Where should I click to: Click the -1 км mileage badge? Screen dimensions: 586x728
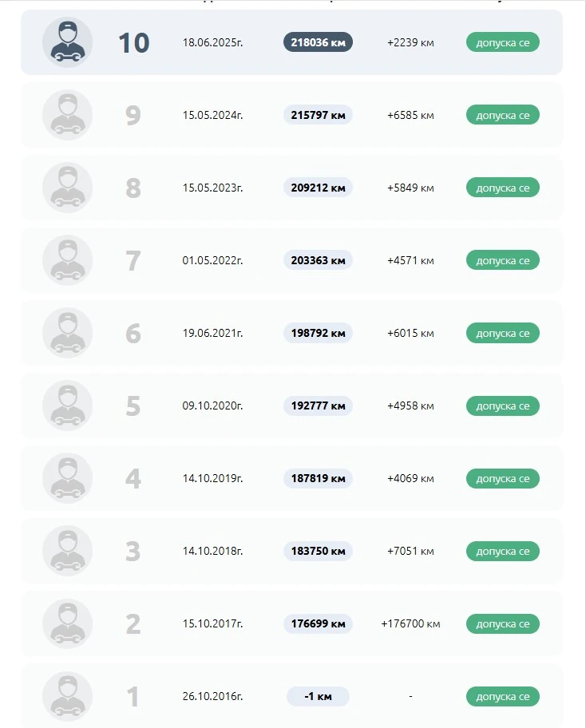[x=318, y=696]
